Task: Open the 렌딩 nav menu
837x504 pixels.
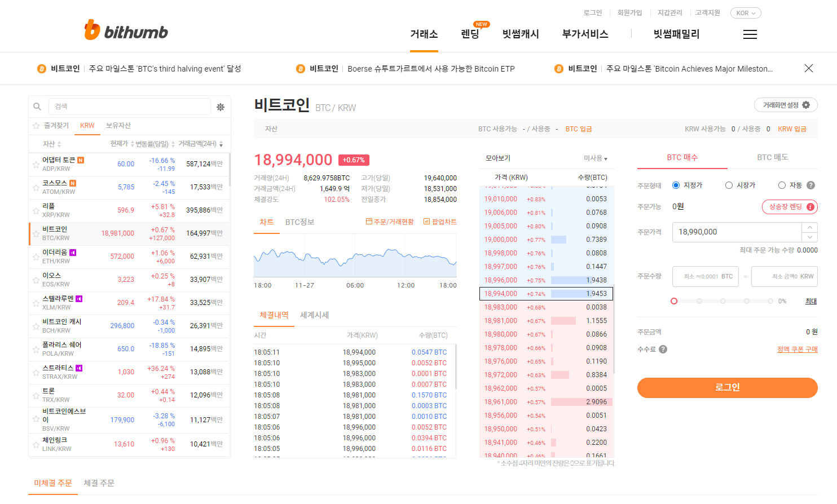Action: (x=470, y=34)
